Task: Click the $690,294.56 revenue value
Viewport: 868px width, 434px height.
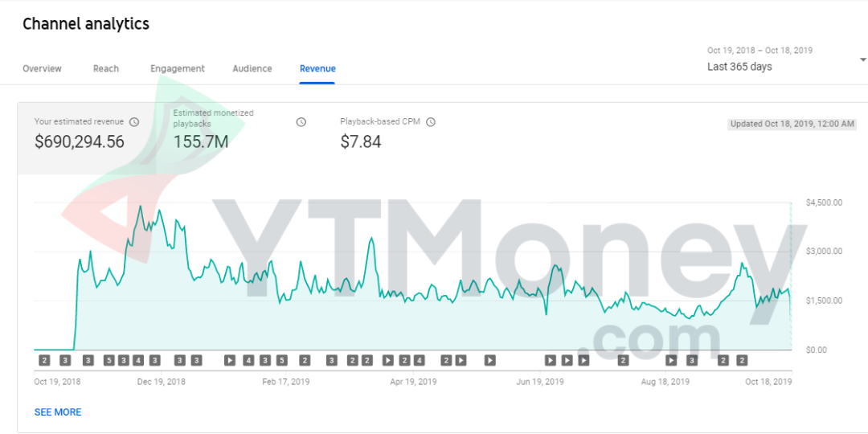Action: pyautogui.click(x=79, y=142)
